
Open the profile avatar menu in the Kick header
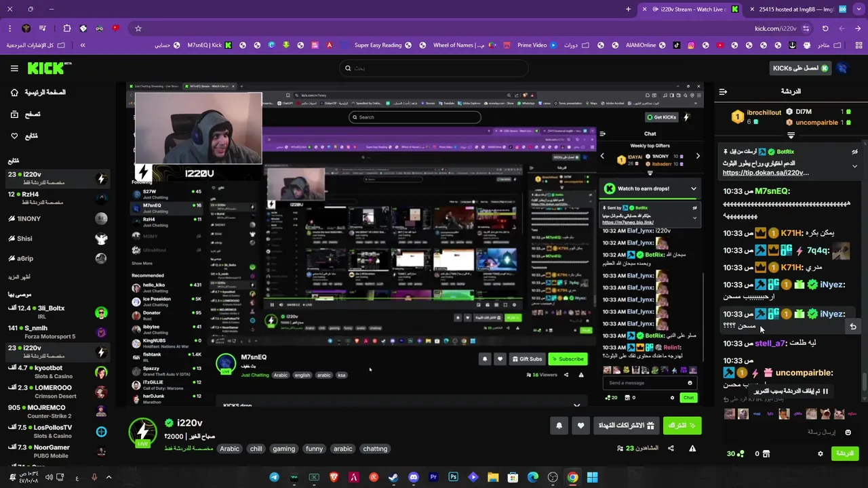[x=842, y=68]
